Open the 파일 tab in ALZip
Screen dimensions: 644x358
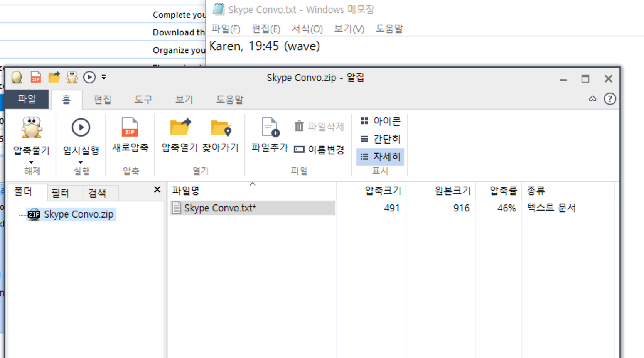click(27, 99)
